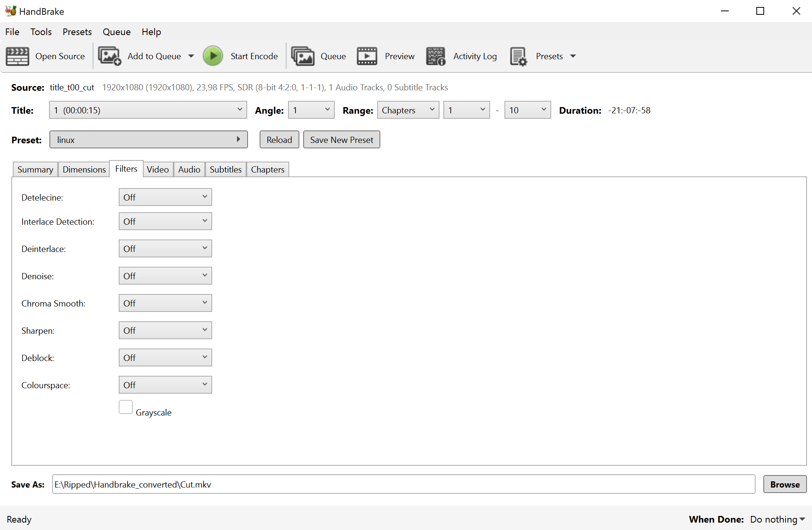Open the linux preset selector
The width and height of the screenshot is (812, 530).
148,140
